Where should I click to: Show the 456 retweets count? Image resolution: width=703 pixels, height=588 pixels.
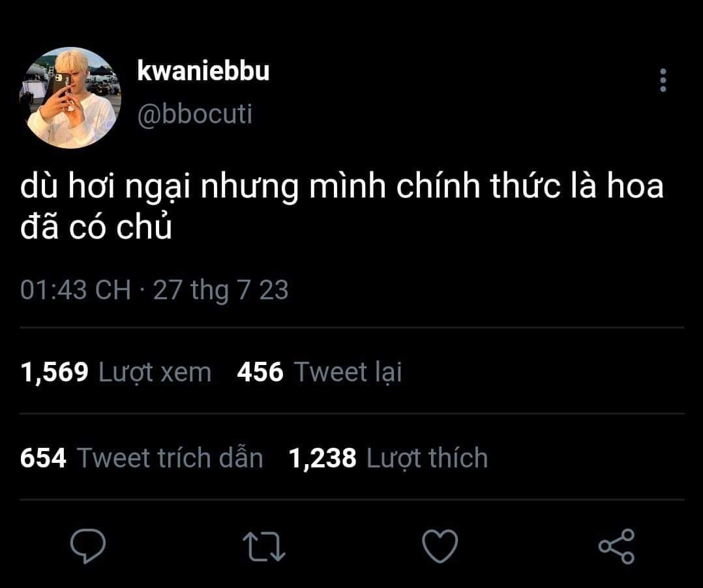[260, 372]
